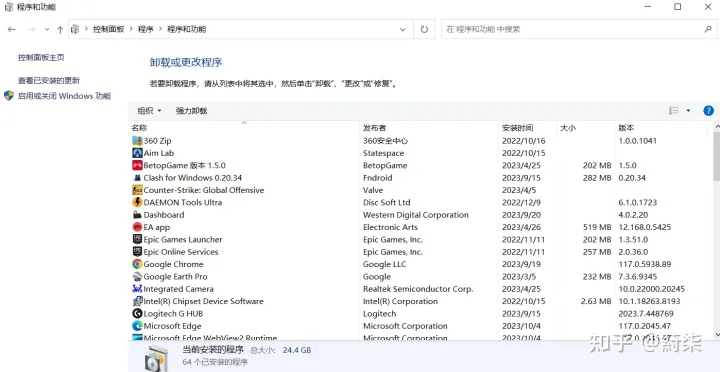Image resolution: width=720 pixels, height=372 pixels.
Task: Click the Google Earth Pro icon
Action: 137,276
